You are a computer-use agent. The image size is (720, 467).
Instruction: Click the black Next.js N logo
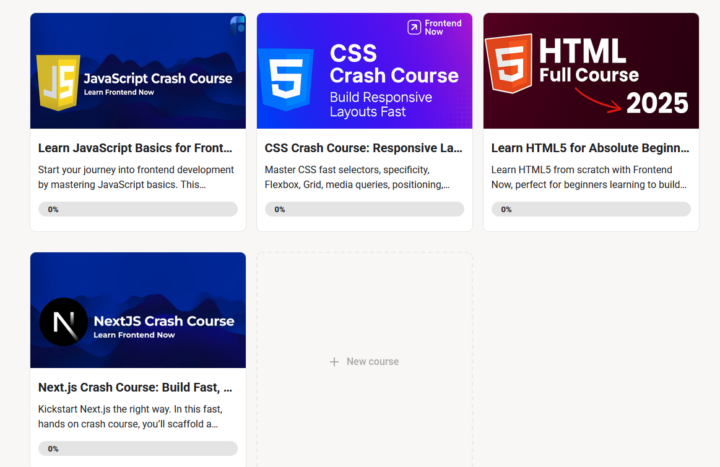tap(63, 323)
